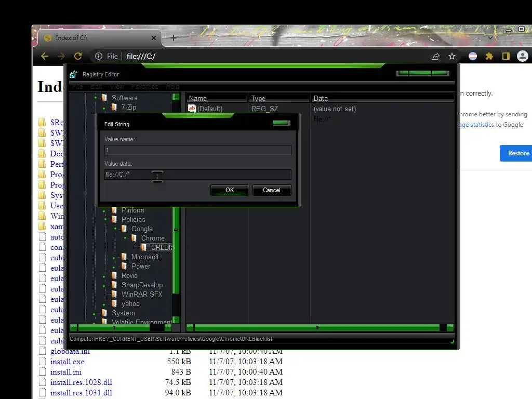Viewport: 532px width, 399px height.
Task: Open Chrome's extensions puzzle icon
Action: pos(489,56)
